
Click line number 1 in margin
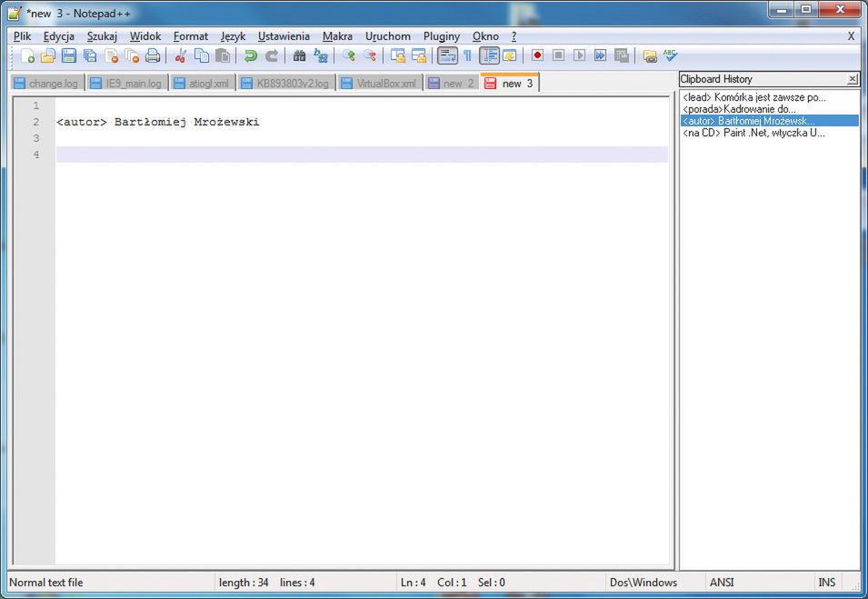point(36,105)
